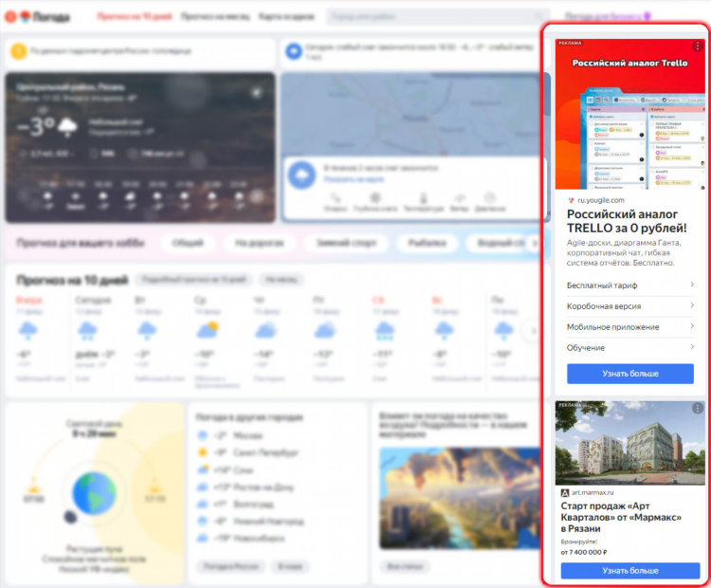Open Карта осадков tab
Viewport: 711px width, 588px height.
coord(286,17)
